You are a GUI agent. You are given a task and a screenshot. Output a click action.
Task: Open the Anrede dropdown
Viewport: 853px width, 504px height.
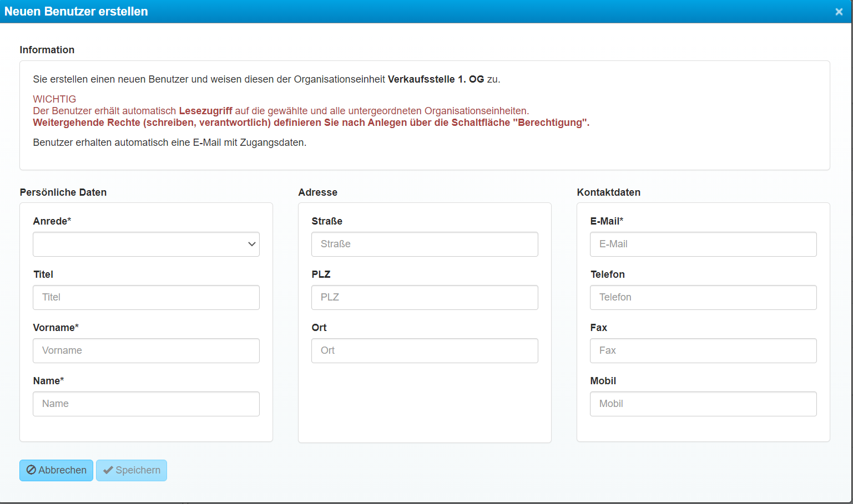click(x=146, y=244)
